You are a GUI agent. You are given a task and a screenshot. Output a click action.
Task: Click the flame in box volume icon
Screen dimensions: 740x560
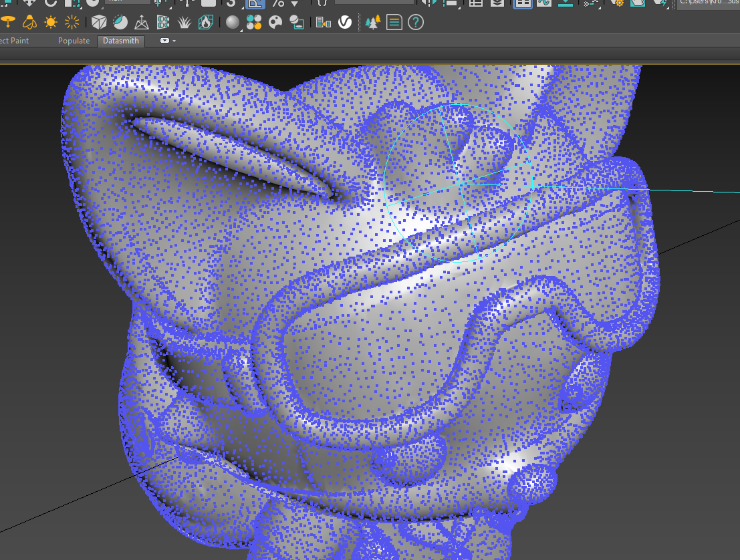click(206, 22)
